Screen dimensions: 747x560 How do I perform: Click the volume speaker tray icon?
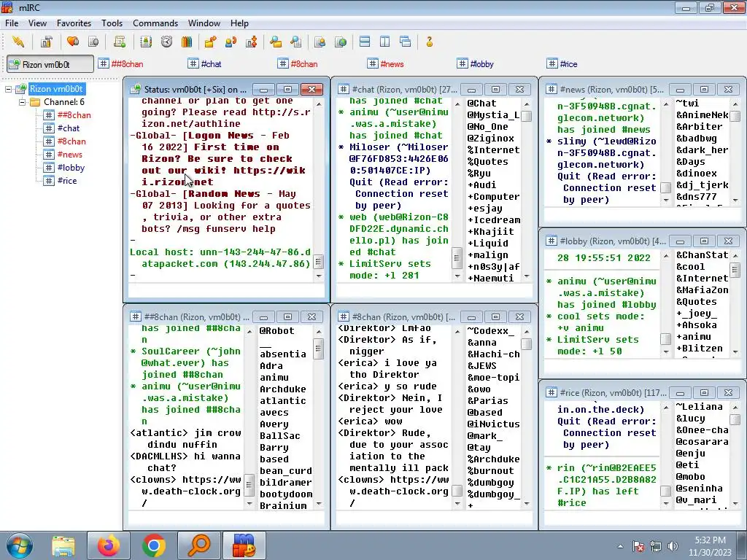[673, 546]
